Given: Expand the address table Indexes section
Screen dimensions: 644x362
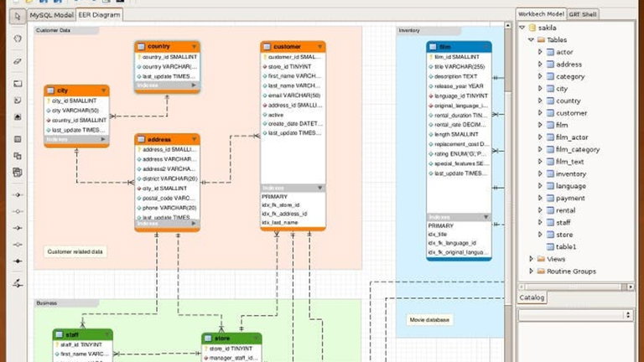Looking at the screenshot, I should pyautogui.click(x=194, y=223).
